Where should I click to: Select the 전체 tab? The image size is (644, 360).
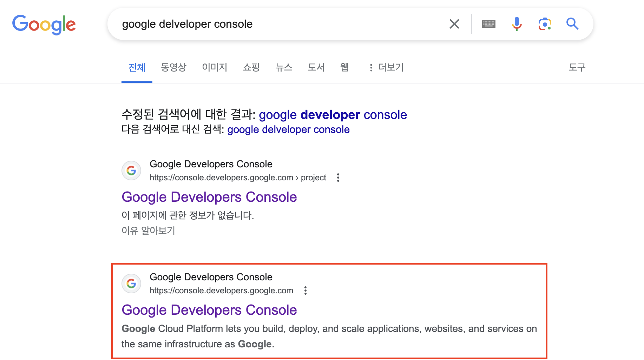137,67
